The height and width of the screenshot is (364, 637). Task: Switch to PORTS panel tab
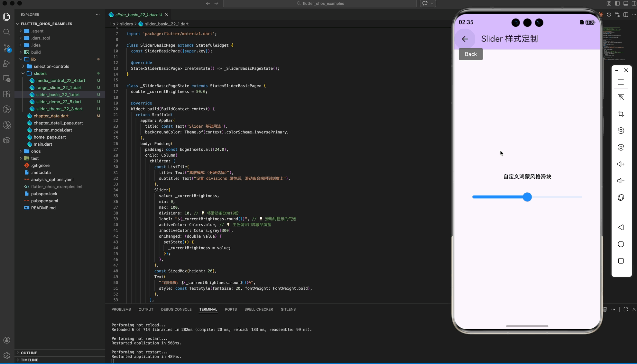tap(231, 309)
